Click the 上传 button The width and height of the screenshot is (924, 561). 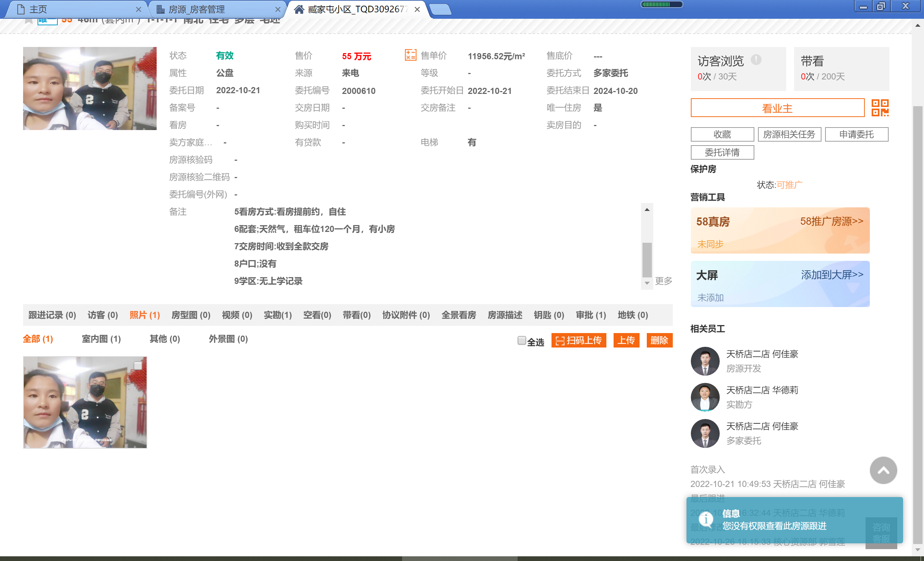pyautogui.click(x=626, y=340)
